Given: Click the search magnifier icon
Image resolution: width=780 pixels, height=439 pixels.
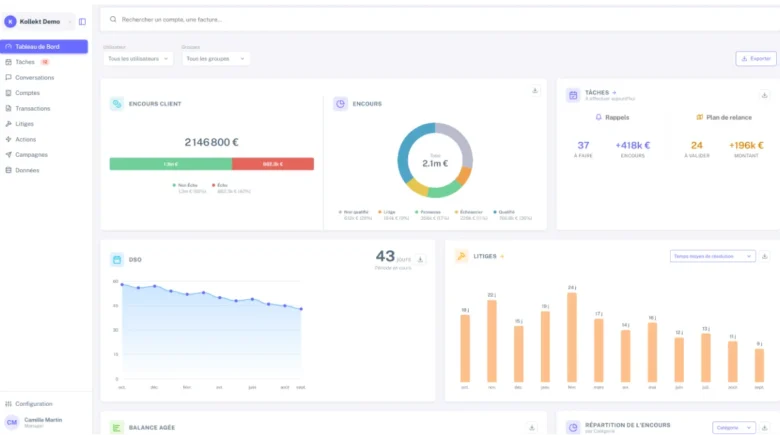Looking at the screenshot, I should click(x=113, y=19).
